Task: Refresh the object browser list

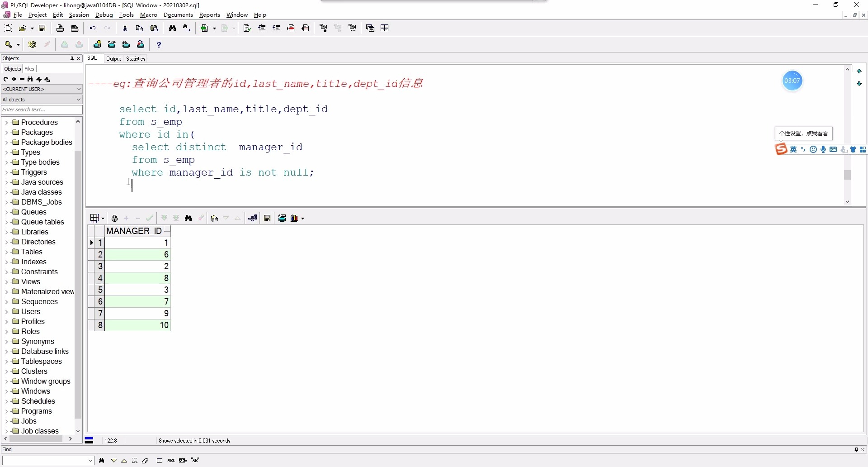Action: coord(5,79)
